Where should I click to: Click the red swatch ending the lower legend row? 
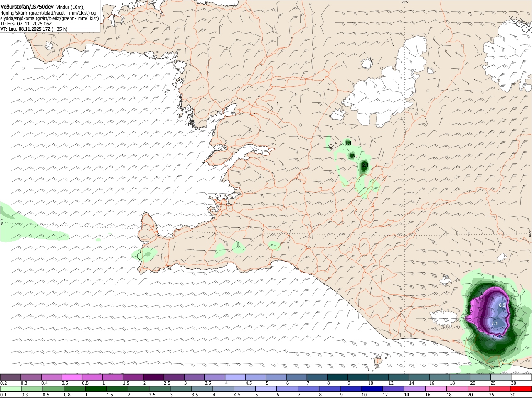pos(521,389)
